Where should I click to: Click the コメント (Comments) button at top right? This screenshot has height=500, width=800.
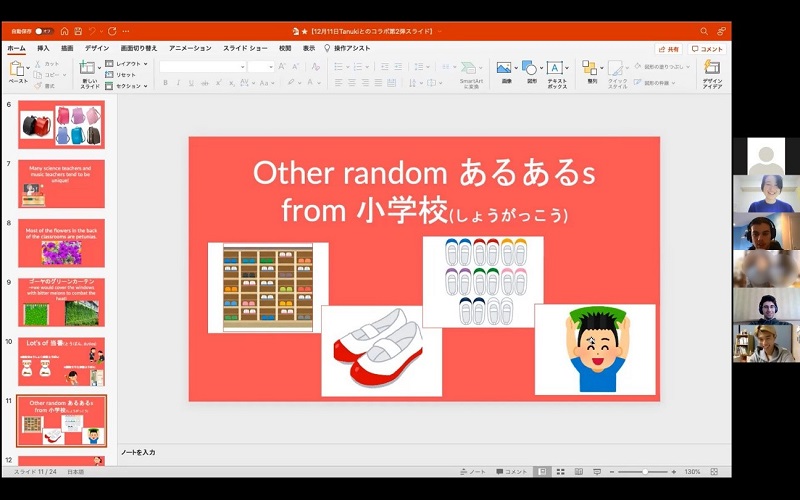[x=707, y=48]
